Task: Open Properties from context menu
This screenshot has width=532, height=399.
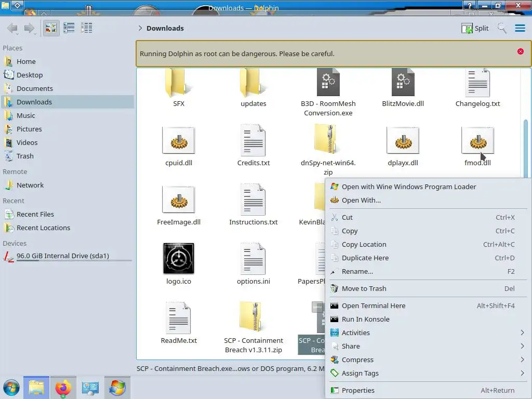Action: click(x=428, y=391)
